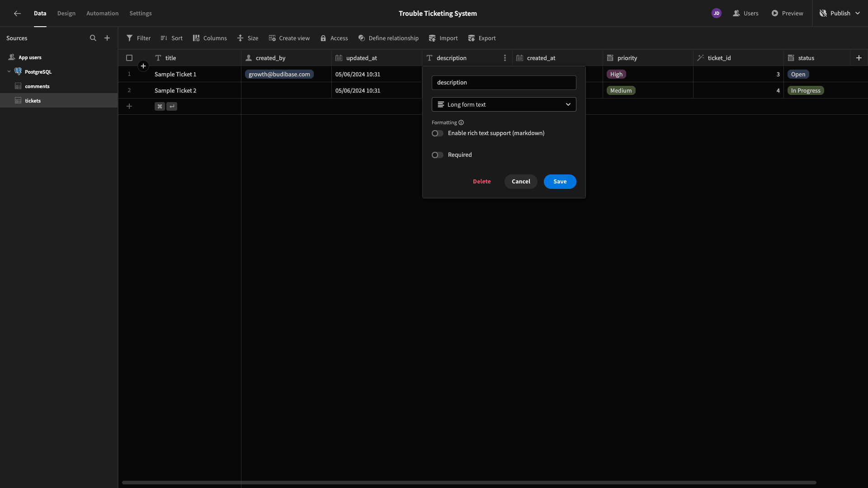Switch to the Automation tab
Viewport: 868px width, 488px height.
(x=103, y=14)
